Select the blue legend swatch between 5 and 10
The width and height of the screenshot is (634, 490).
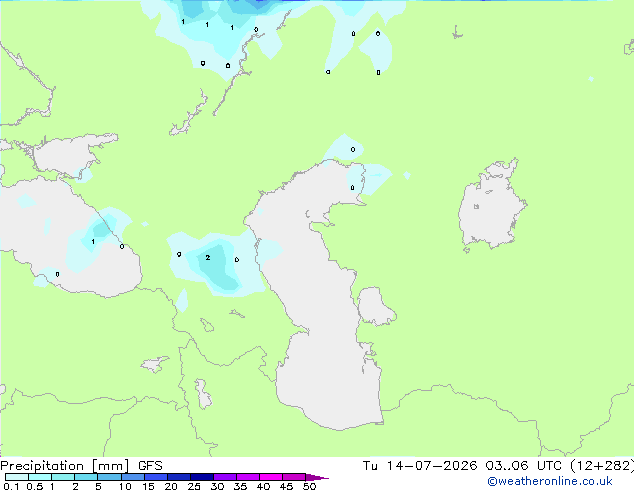point(109,477)
